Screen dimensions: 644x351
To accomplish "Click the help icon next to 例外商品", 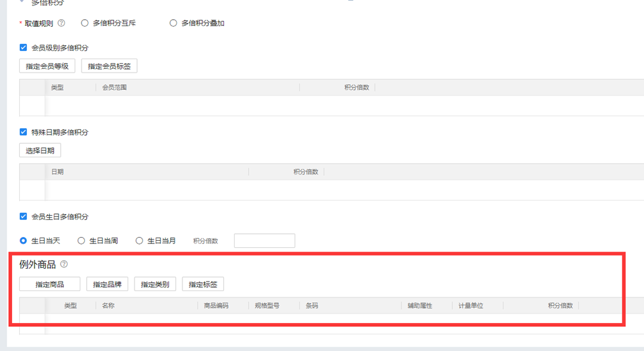I will 64,264.
